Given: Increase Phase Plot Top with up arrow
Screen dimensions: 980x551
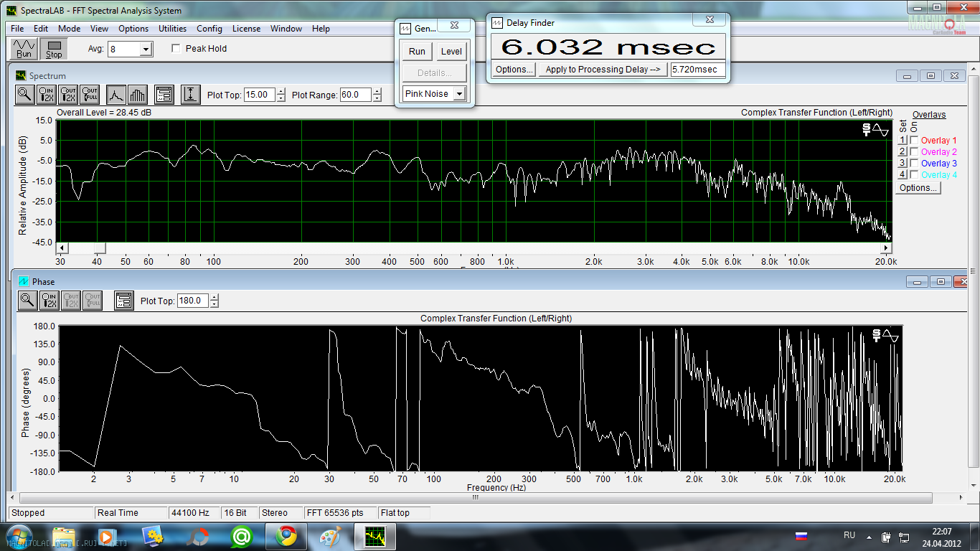Looking at the screenshot, I should point(215,297).
